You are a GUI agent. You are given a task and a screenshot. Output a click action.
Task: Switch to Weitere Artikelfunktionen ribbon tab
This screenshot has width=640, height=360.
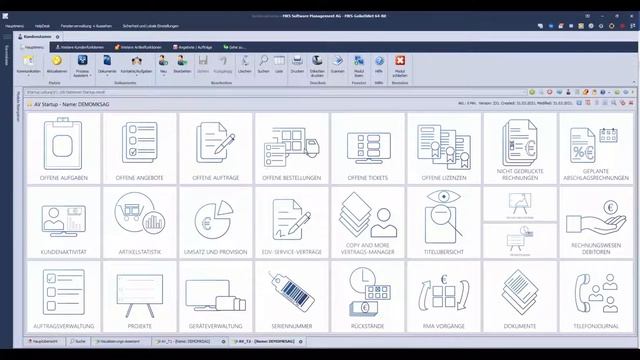pyautogui.click(x=138, y=47)
